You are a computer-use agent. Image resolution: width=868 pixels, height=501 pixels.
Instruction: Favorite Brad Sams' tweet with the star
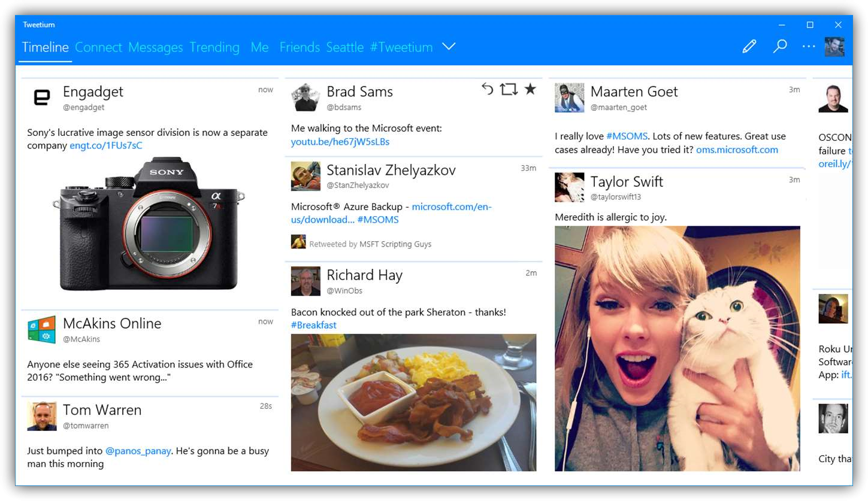click(530, 89)
